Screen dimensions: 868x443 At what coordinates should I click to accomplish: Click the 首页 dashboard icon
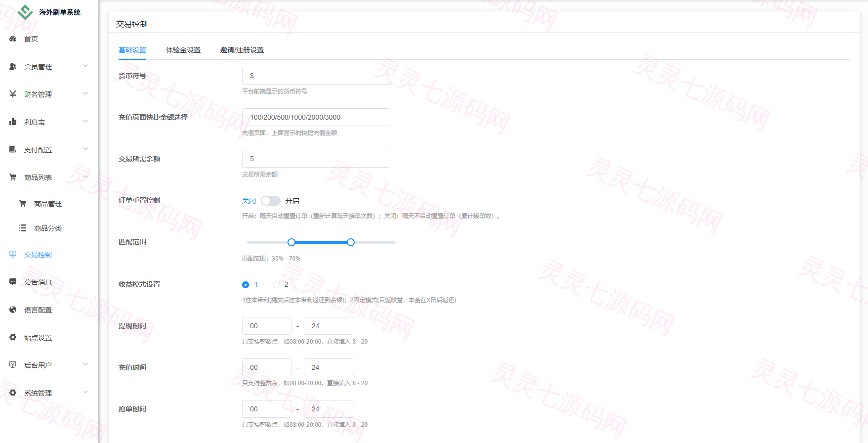pos(13,39)
